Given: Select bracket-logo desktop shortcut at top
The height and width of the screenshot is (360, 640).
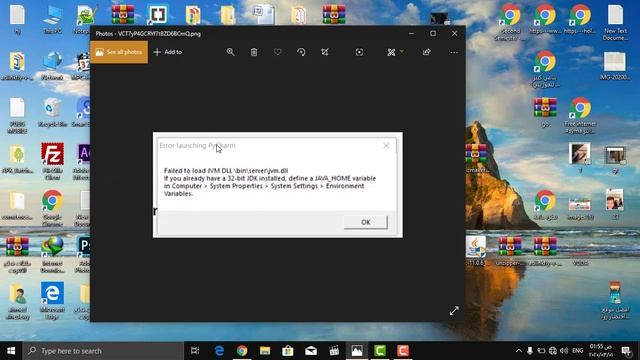Looking at the screenshot, I should click(x=158, y=15).
